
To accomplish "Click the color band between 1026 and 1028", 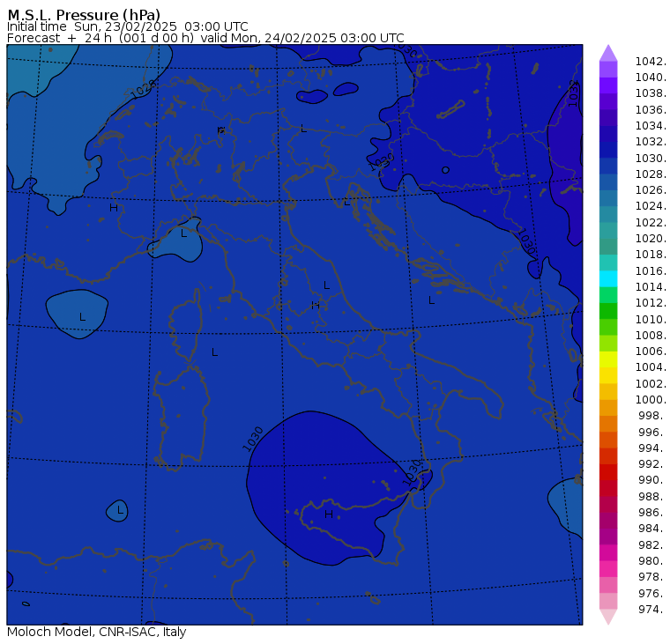I will coord(608,182).
